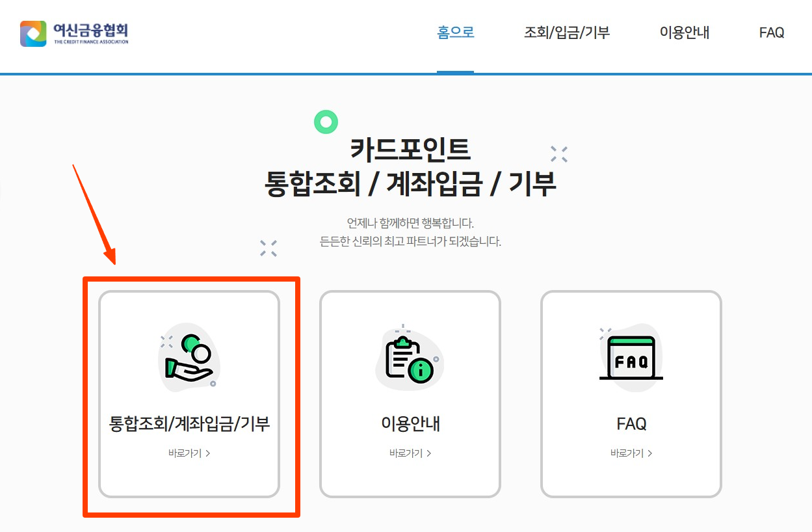Open the 통합조회/계좌입금/기부 card title

pos(189,424)
